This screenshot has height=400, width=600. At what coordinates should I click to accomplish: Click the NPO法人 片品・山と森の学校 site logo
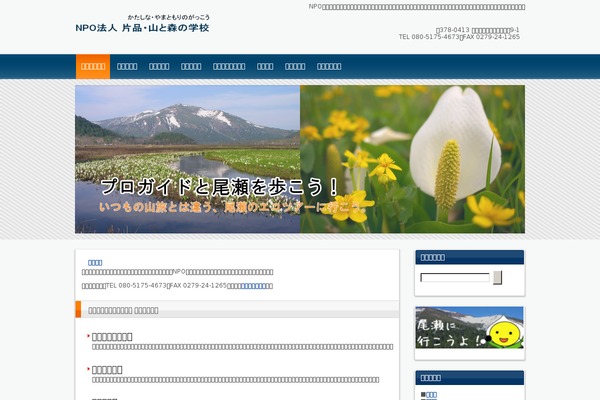click(142, 23)
